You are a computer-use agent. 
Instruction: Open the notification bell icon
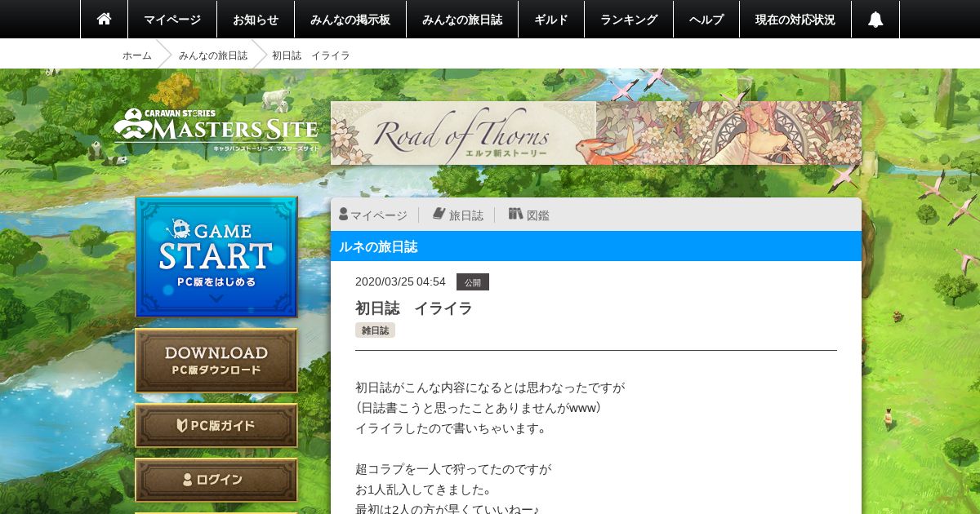[875, 19]
